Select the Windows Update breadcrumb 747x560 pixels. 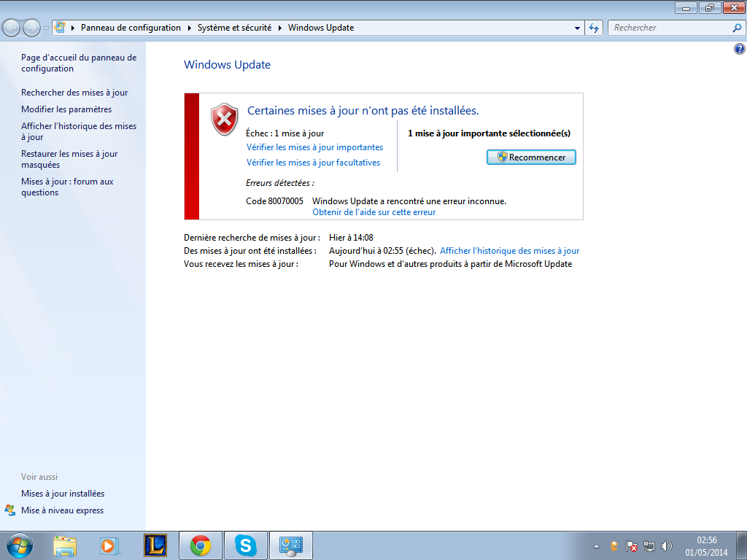click(321, 28)
